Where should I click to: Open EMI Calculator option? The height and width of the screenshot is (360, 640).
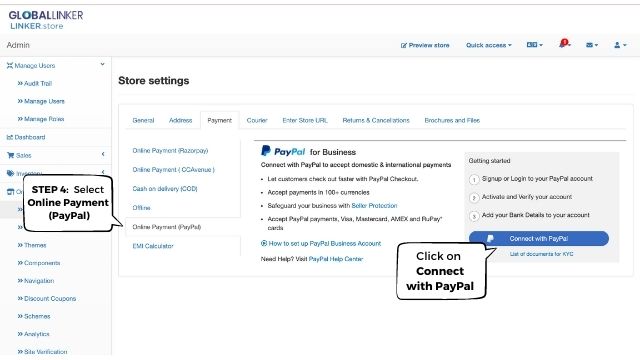[x=153, y=246]
